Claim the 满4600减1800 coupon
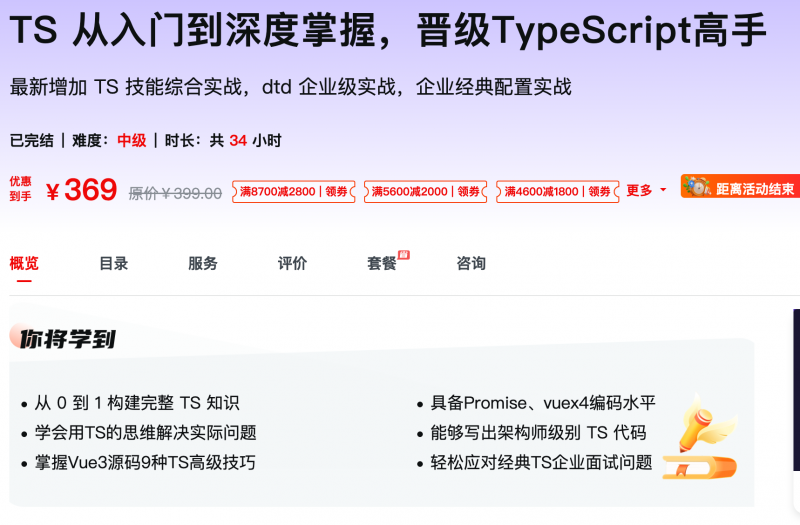 [x=558, y=191]
